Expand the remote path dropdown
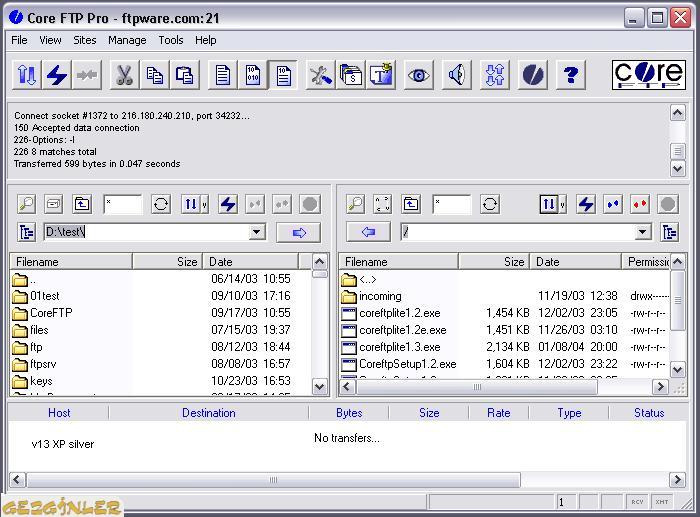Viewport: 700px width, 517px height. click(x=642, y=232)
